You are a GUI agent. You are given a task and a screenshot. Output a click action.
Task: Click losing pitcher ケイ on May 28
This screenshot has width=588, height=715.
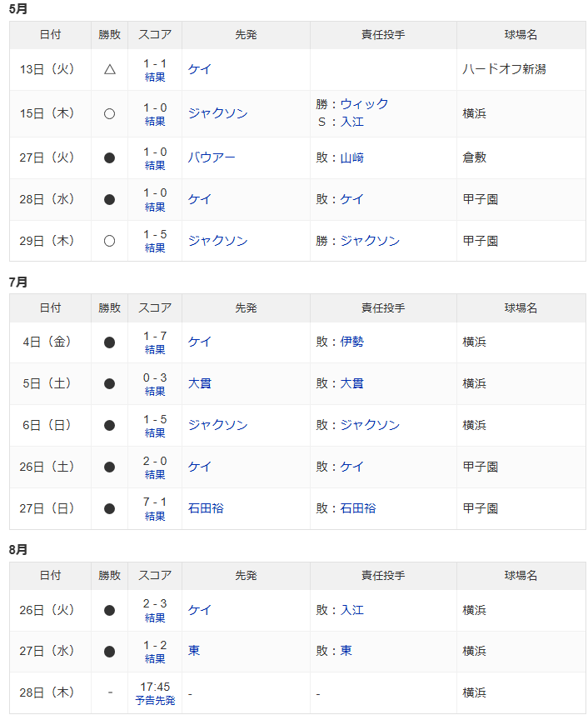tap(352, 199)
